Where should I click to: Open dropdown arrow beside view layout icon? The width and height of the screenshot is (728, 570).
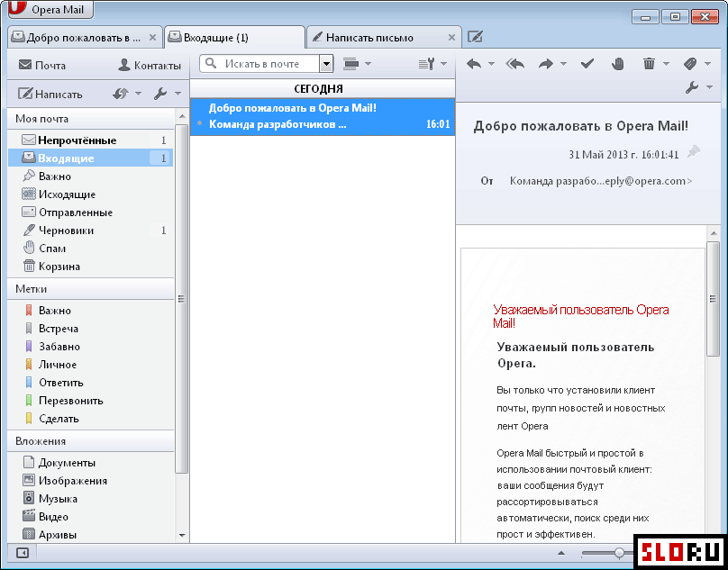(368, 65)
